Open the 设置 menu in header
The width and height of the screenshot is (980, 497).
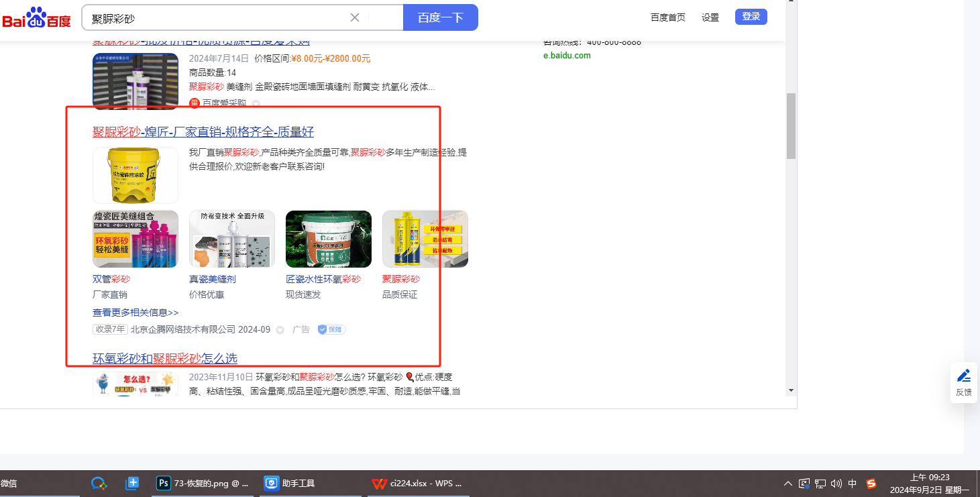point(710,17)
